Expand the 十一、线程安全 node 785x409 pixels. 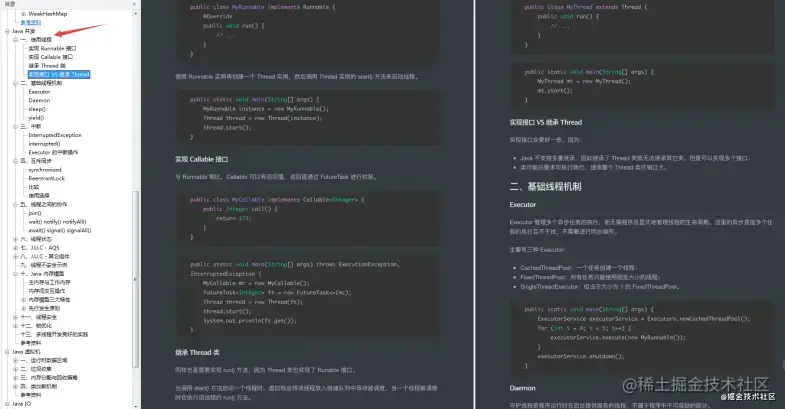[16, 317]
